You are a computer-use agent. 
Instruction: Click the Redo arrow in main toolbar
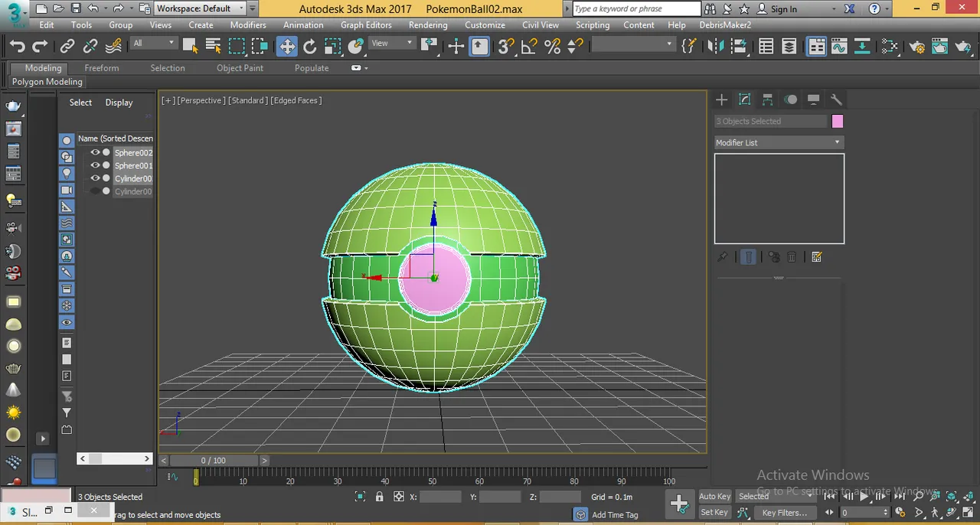coord(40,47)
